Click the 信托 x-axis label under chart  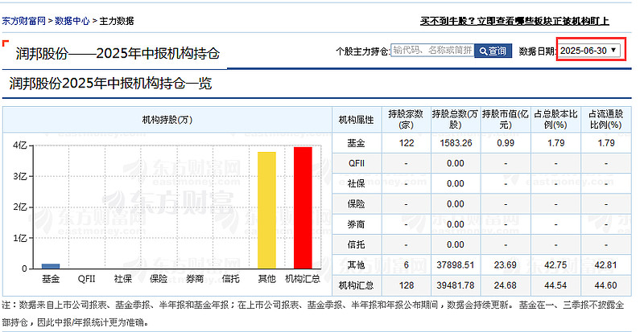tap(230, 279)
